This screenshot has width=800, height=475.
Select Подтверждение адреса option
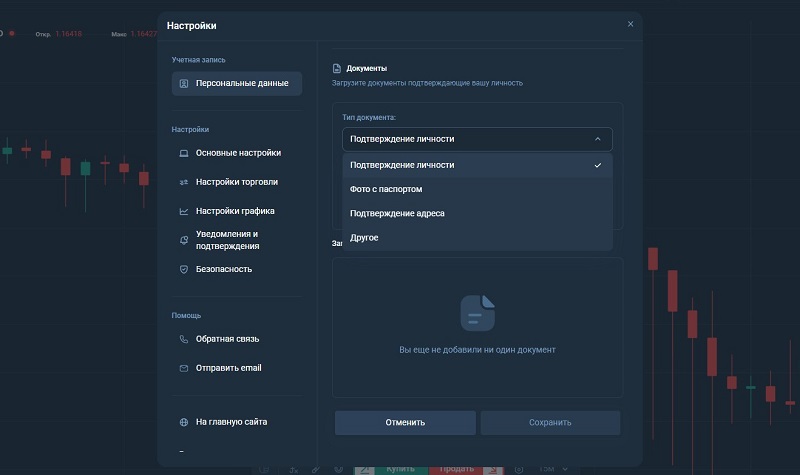pos(477,213)
